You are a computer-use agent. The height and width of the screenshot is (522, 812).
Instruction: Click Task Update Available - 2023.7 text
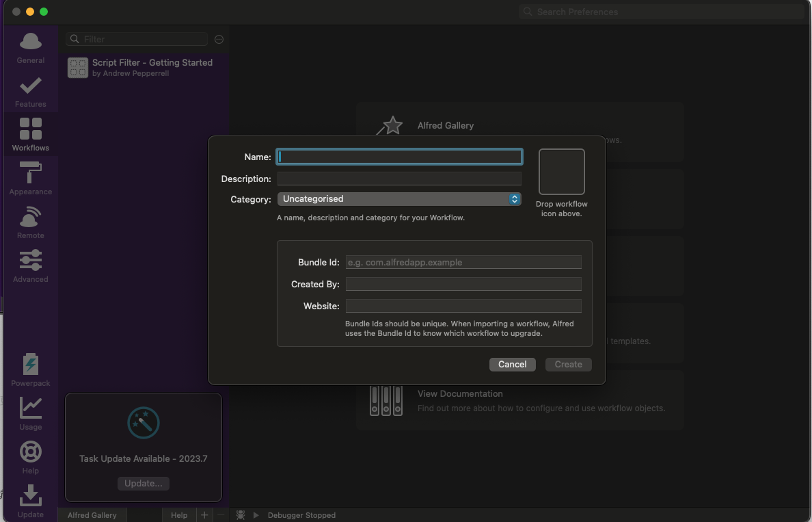(144, 459)
